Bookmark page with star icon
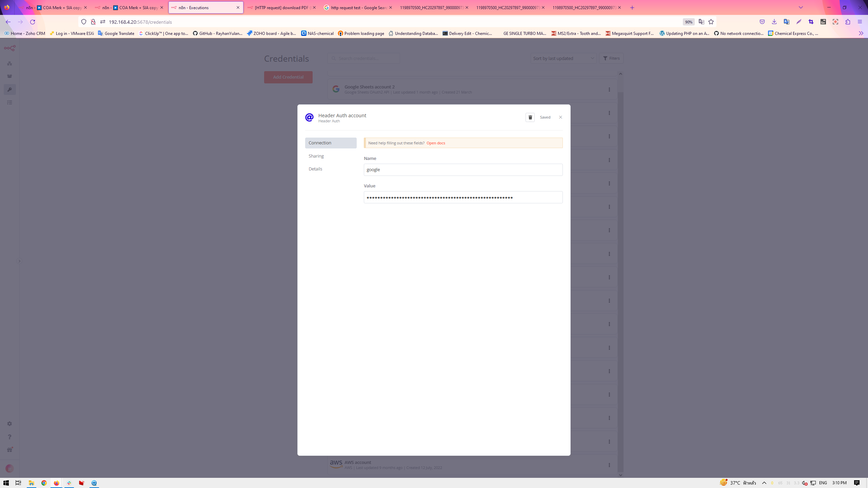 [711, 22]
